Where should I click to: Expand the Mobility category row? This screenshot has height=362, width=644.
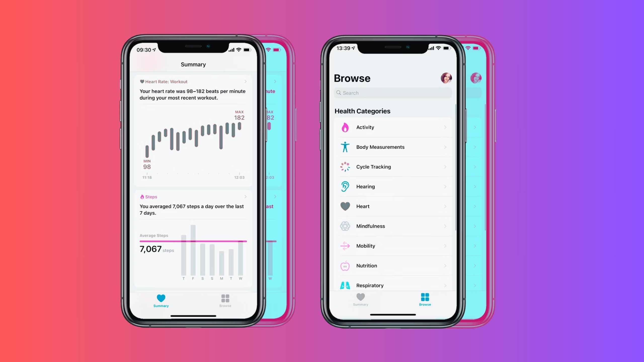coord(392,245)
